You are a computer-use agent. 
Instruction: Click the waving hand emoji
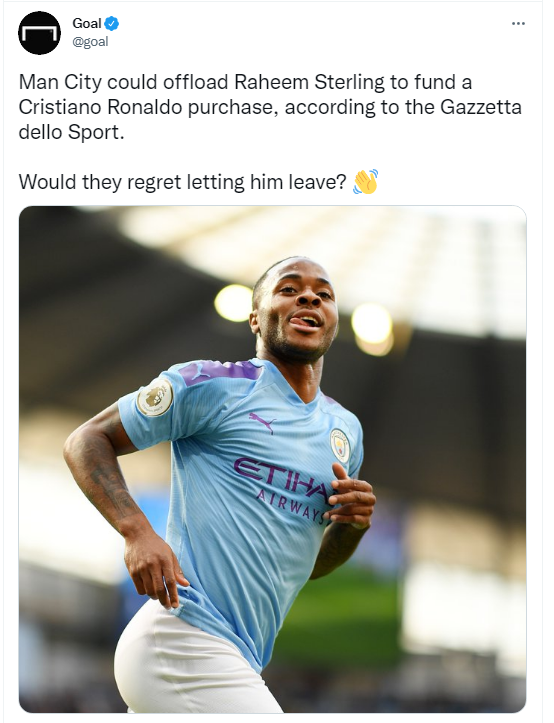click(x=365, y=181)
